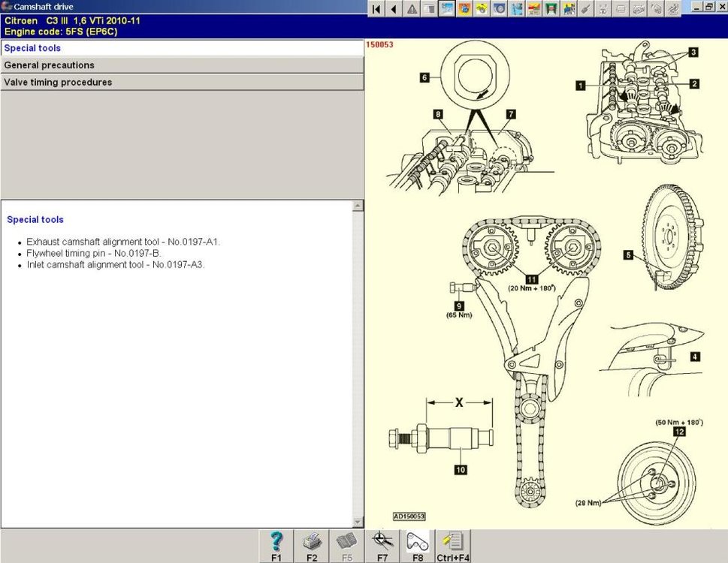Viewport: 728px width, 563px height.
Task: Click the blue 'Special tools' heading in text
Action: point(35,220)
